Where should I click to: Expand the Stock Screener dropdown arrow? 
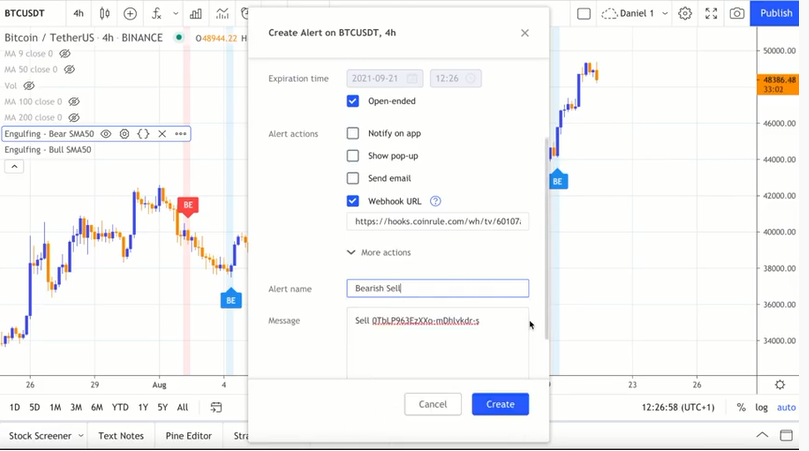pyautogui.click(x=81, y=436)
